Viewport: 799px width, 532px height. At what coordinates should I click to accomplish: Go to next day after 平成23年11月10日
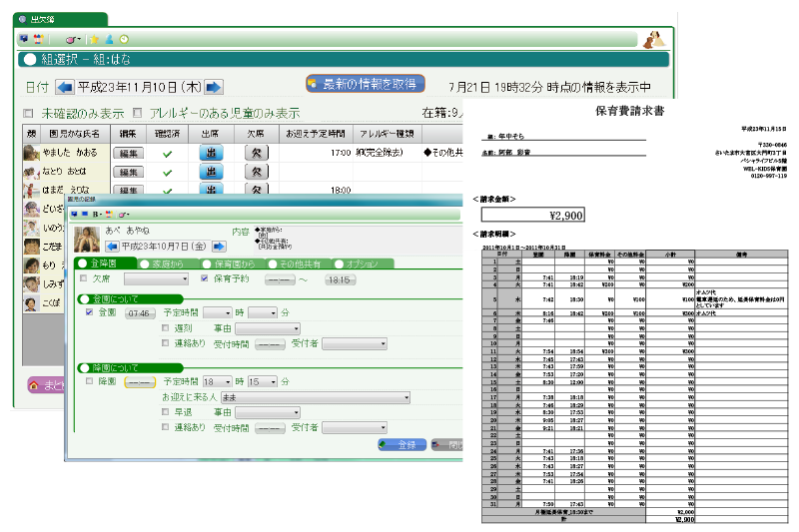pos(214,87)
